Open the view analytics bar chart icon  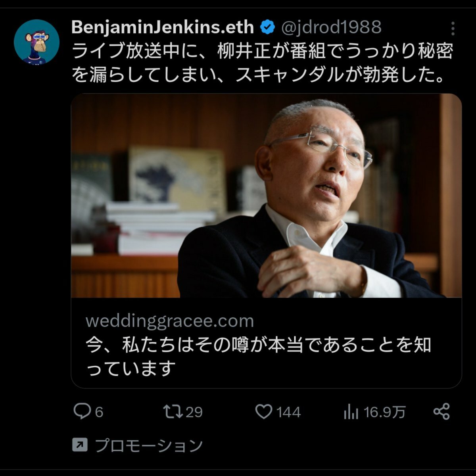(x=351, y=412)
